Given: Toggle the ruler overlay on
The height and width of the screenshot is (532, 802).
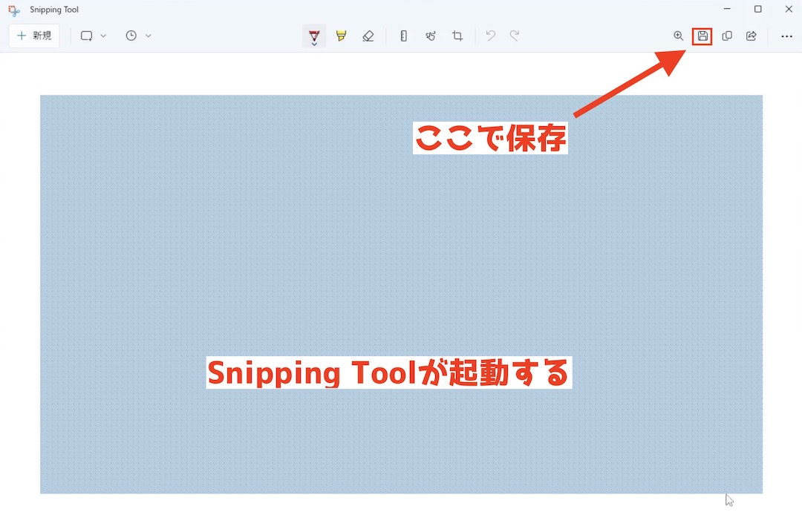Looking at the screenshot, I should pyautogui.click(x=403, y=36).
